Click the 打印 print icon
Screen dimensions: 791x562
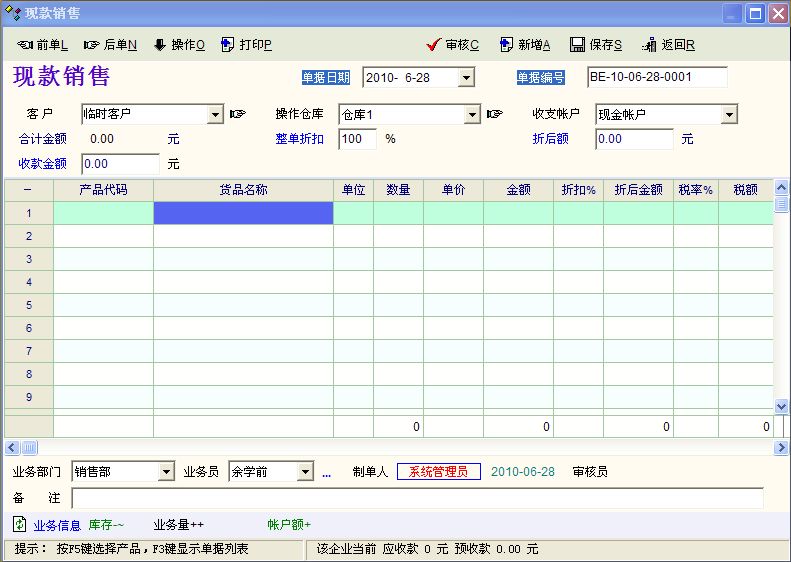pyautogui.click(x=228, y=45)
